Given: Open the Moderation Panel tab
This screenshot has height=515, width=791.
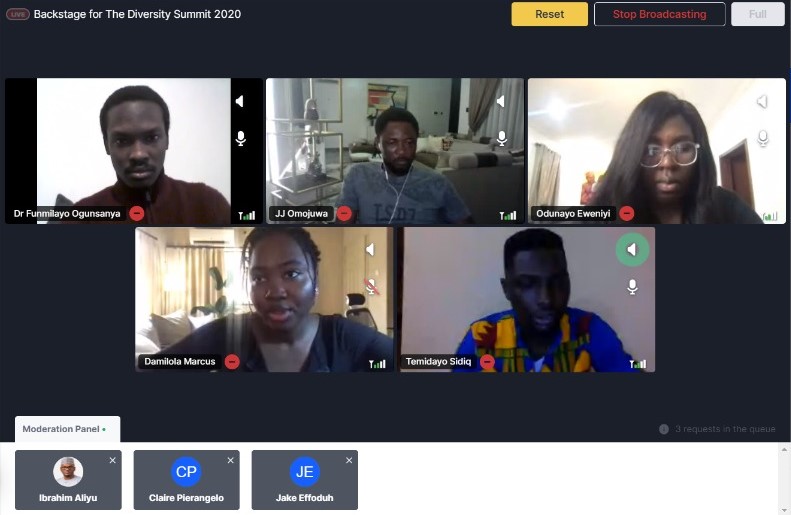Looking at the screenshot, I should pos(68,429).
